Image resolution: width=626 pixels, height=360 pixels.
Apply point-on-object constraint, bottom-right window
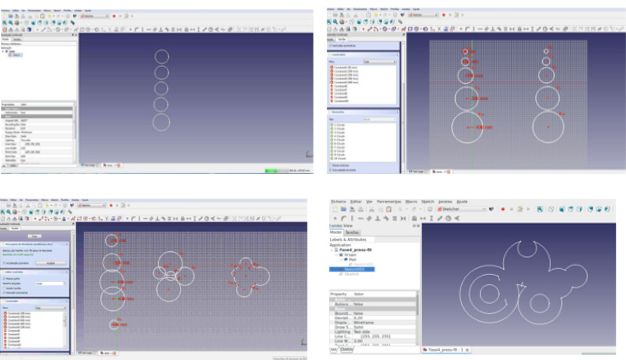coord(344,219)
